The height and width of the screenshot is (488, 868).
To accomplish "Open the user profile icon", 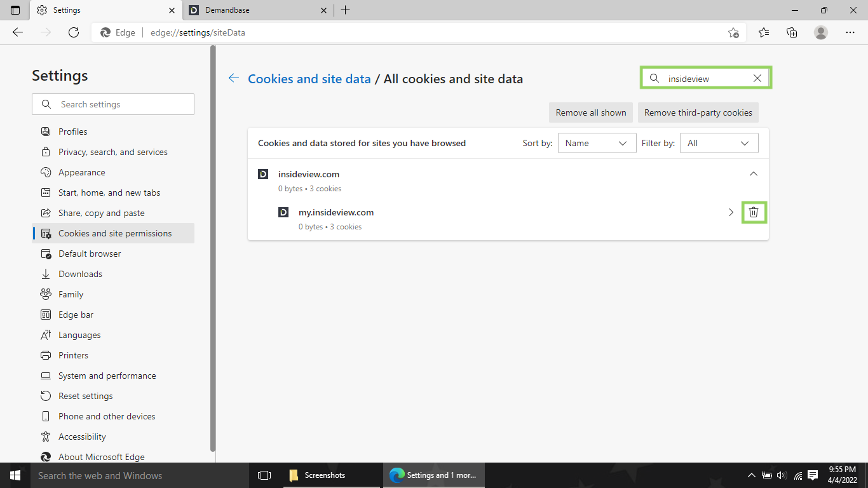I will (x=821, y=32).
